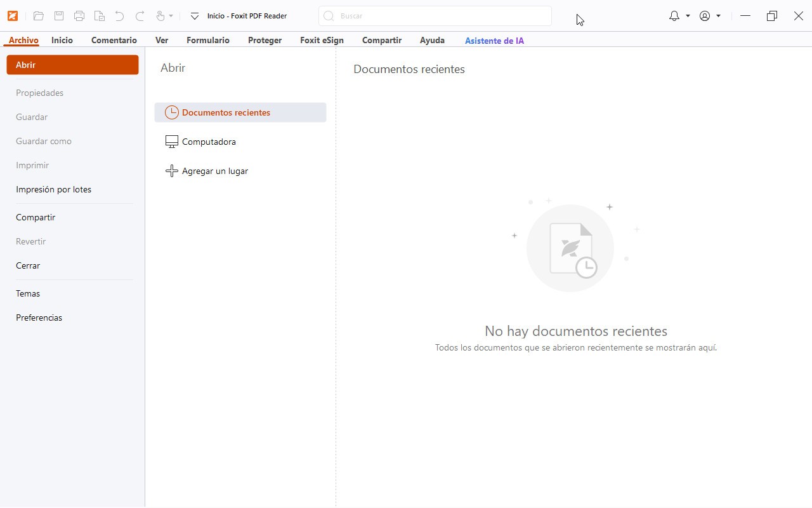
Task: Open the notifications bell
Action: (674, 16)
